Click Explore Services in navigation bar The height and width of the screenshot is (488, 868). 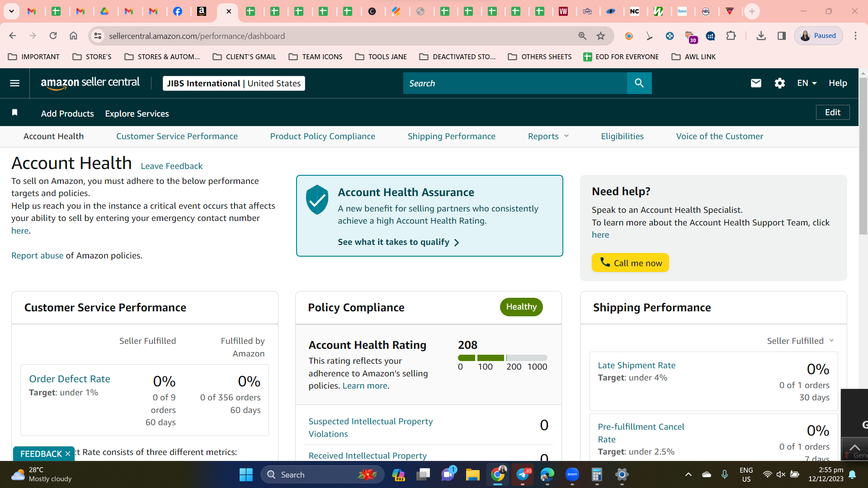[x=137, y=113]
